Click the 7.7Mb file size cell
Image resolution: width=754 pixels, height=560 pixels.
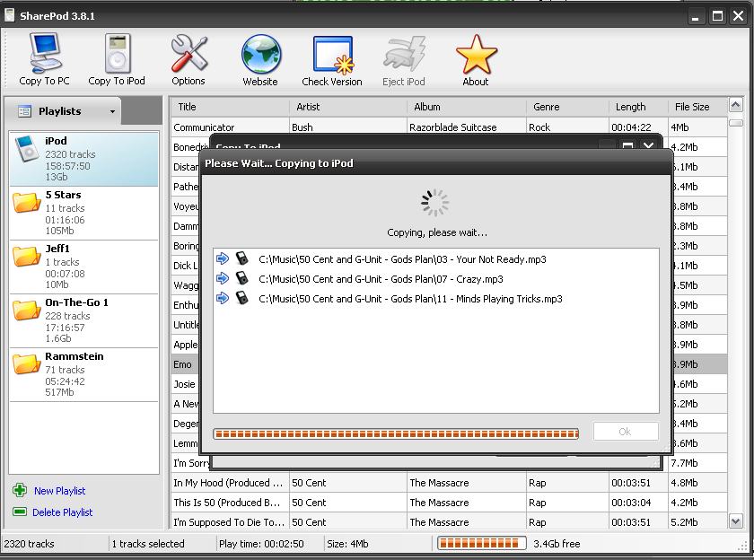pyautogui.click(x=697, y=463)
